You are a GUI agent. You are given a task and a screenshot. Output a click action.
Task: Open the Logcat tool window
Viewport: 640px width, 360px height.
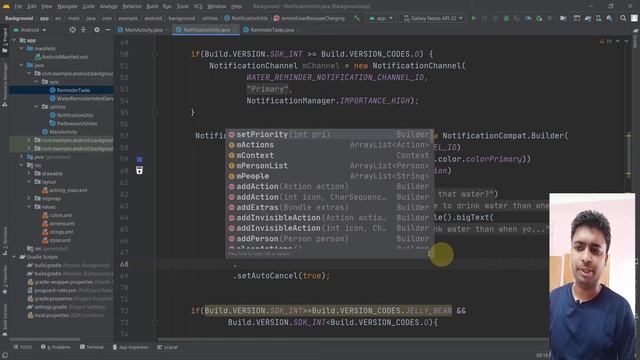pyautogui.click(x=167, y=347)
